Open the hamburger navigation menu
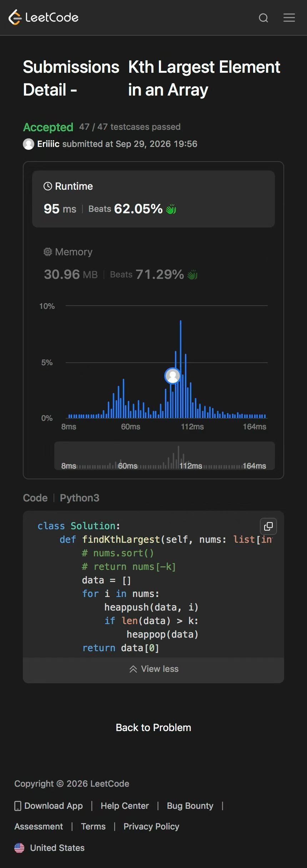307x868 pixels. [289, 17]
